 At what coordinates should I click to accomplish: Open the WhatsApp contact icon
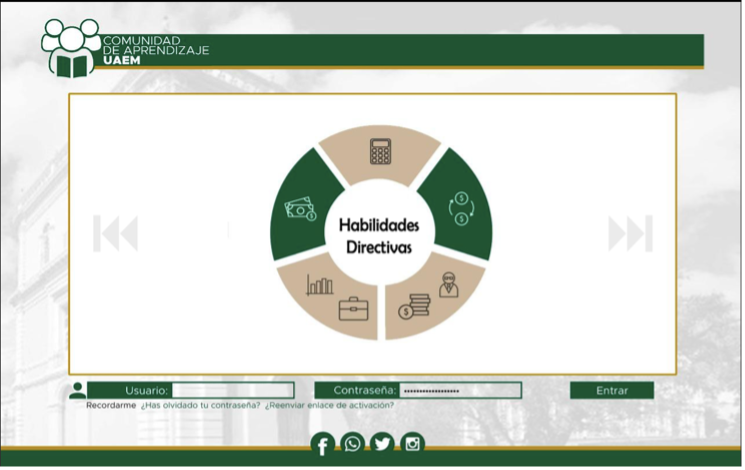click(352, 443)
